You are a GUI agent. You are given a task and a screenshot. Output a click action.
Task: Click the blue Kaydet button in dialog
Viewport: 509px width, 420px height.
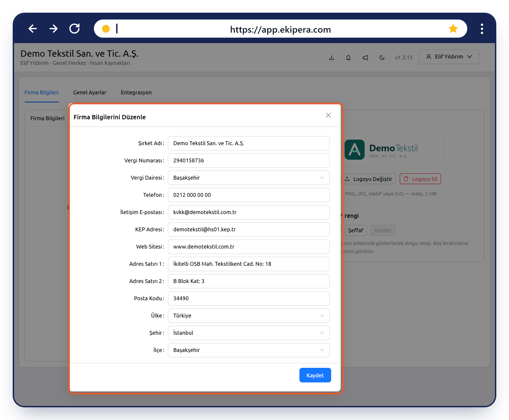pos(315,375)
